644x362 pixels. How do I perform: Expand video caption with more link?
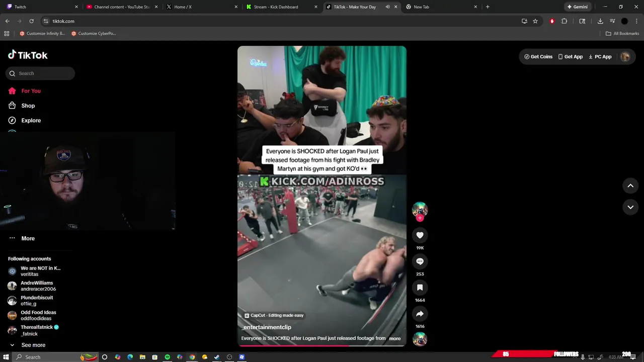click(395, 338)
